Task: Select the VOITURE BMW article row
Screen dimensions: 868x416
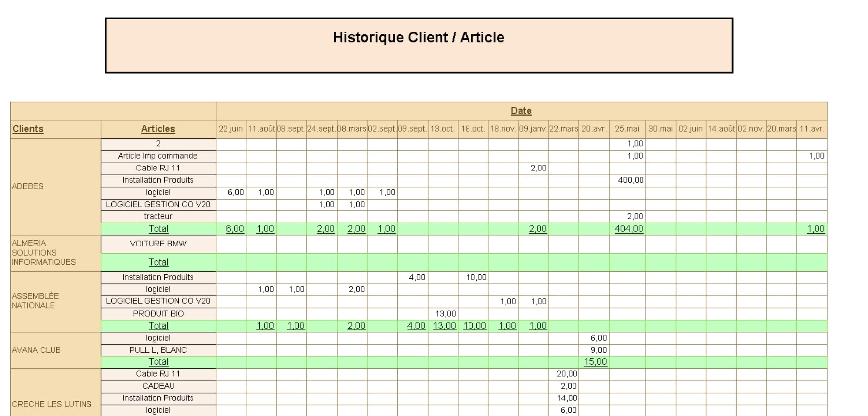Action: [158, 244]
